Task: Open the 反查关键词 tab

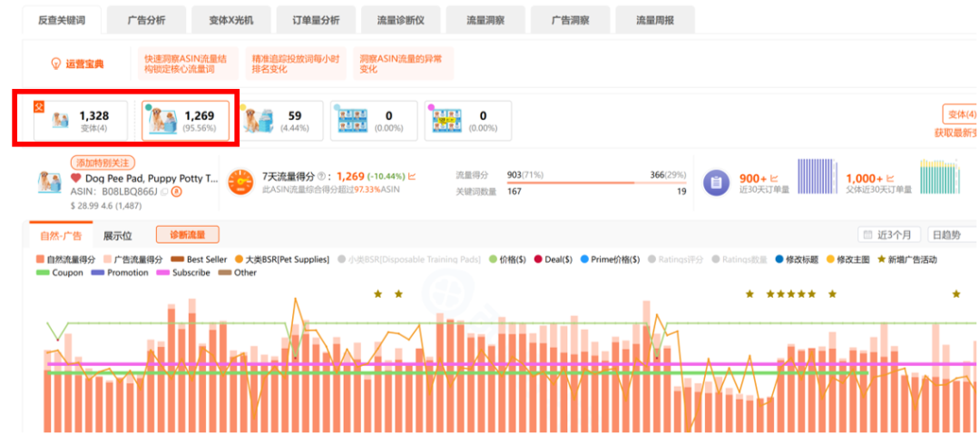Action: [61, 19]
